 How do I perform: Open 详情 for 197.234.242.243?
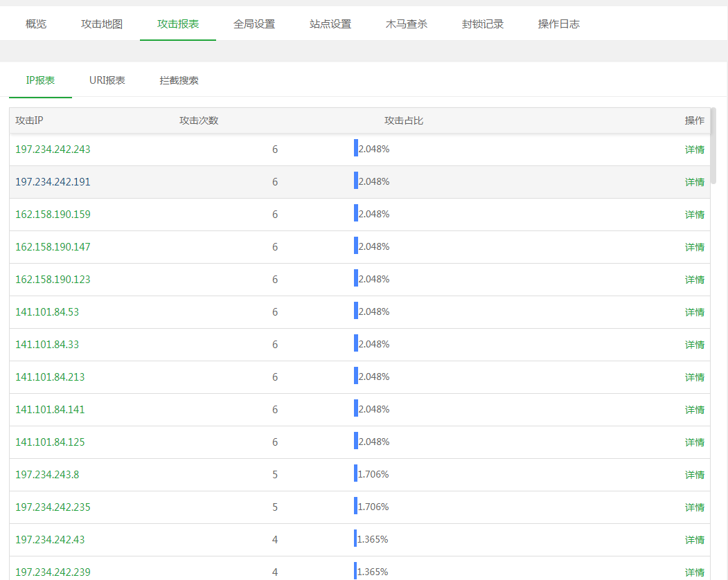[695, 149]
